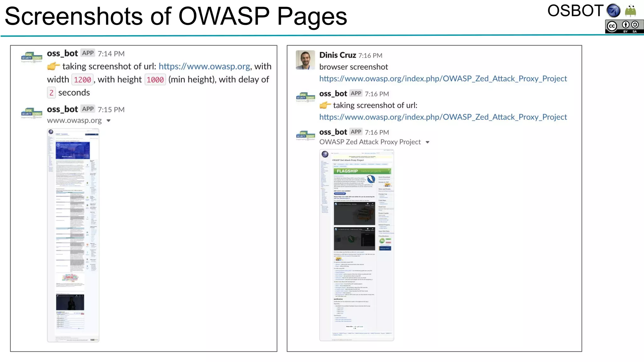644x362 pixels.
Task: Click the oss_bot avatar at 7:14 PM
Action: pos(31,57)
